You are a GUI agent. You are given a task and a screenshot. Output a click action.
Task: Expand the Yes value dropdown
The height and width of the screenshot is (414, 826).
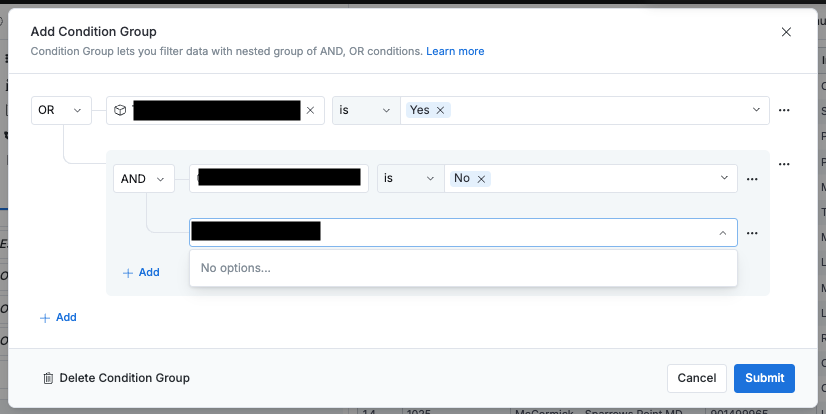click(x=757, y=110)
